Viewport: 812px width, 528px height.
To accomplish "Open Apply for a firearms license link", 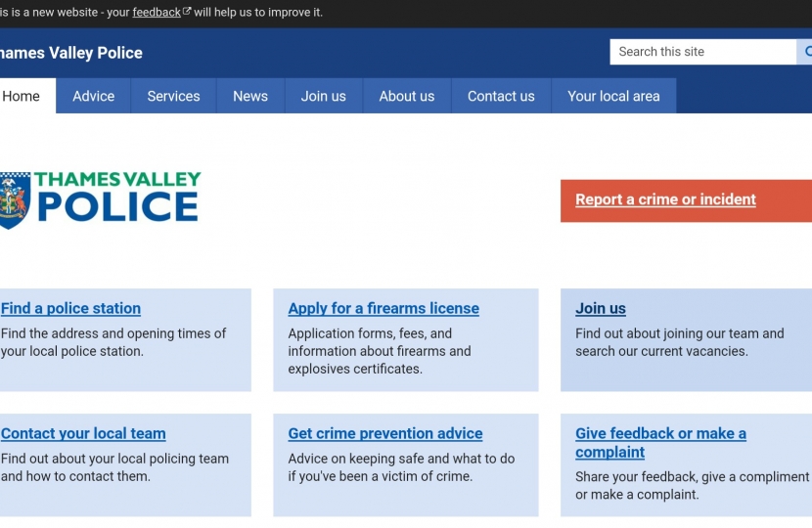I will tap(383, 308).
